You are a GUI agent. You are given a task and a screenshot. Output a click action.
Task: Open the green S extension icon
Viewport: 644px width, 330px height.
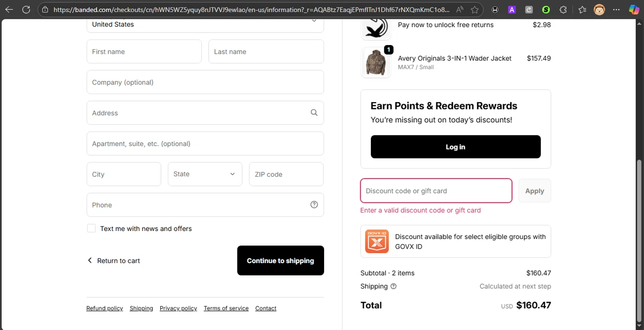pos(546,9)
